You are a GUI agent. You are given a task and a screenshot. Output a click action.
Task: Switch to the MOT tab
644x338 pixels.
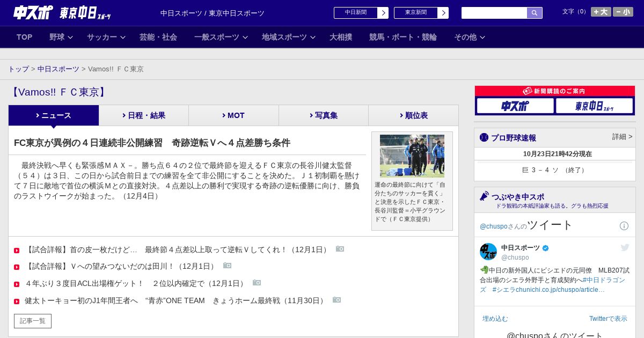pos(233,115)
